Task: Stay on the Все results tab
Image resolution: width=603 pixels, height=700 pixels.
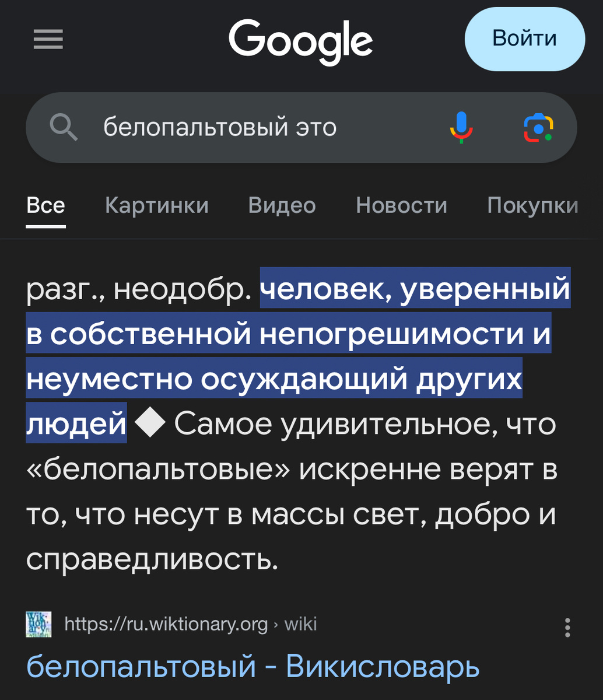Action: click(x=45, y=205)
